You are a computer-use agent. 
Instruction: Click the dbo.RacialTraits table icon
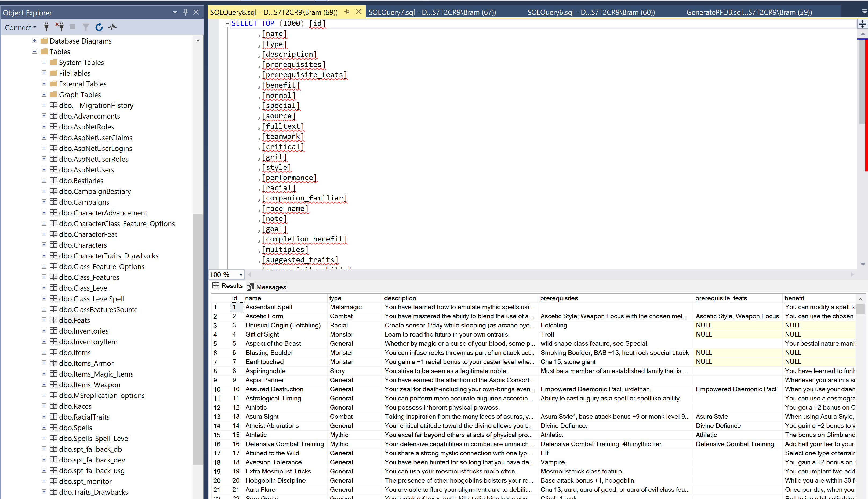point(53,416)
